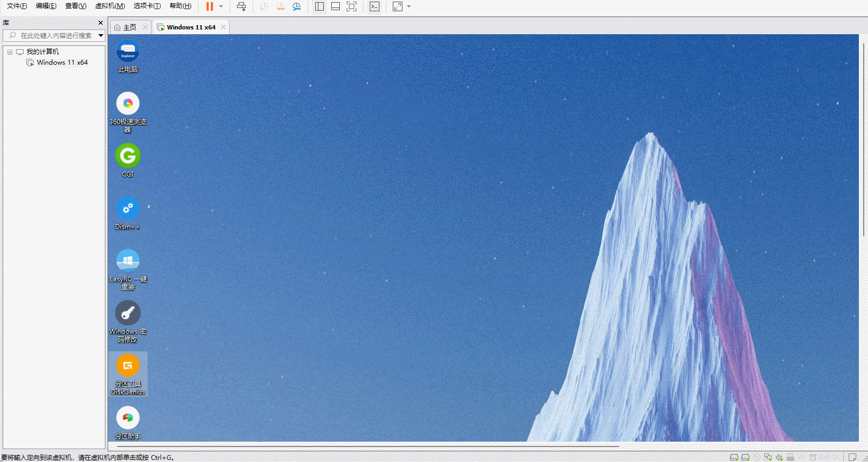Open the 虚拟机(M) menu

click(110, 6)
